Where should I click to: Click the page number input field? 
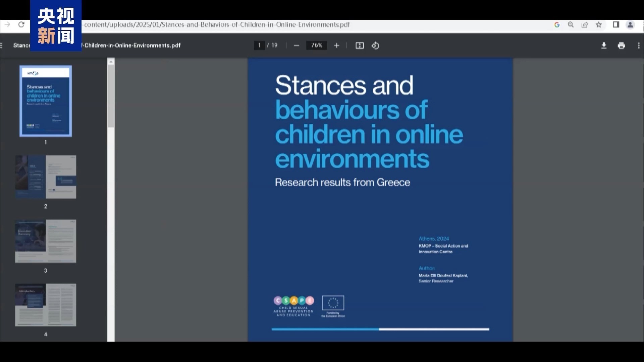(259, 45)
